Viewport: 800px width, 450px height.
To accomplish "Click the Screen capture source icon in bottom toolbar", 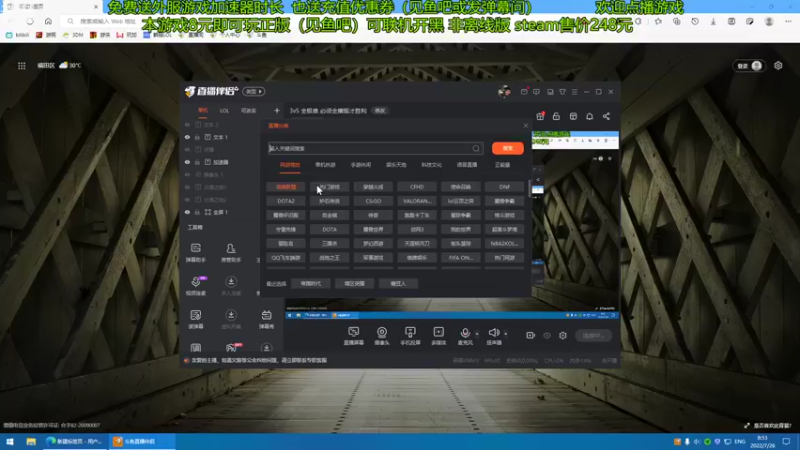I will [x=354, y=332].
